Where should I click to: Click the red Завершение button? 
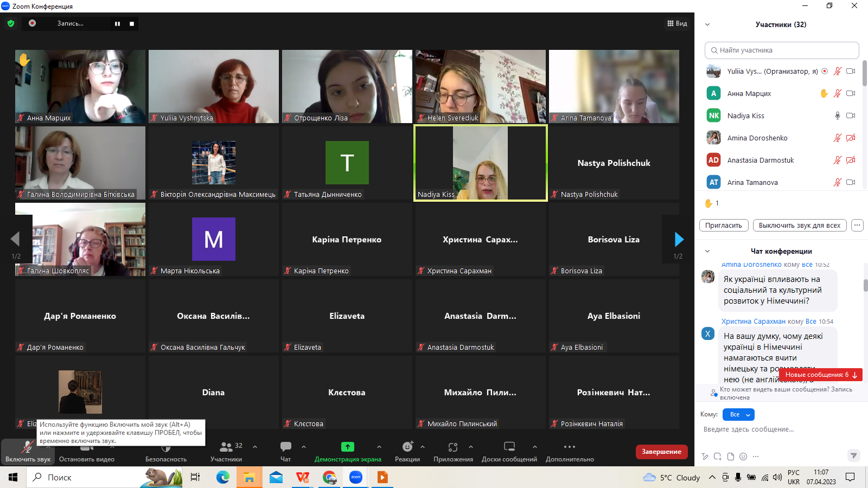661,452
